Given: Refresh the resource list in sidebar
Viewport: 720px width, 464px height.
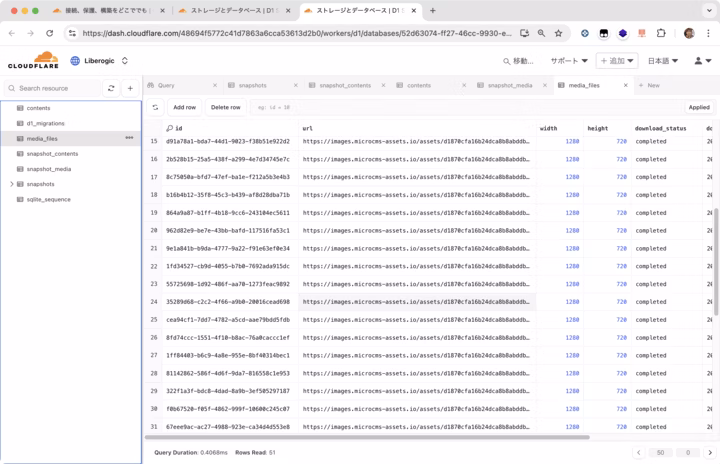Looking at the screenshot, I should [x=111, y=88].
